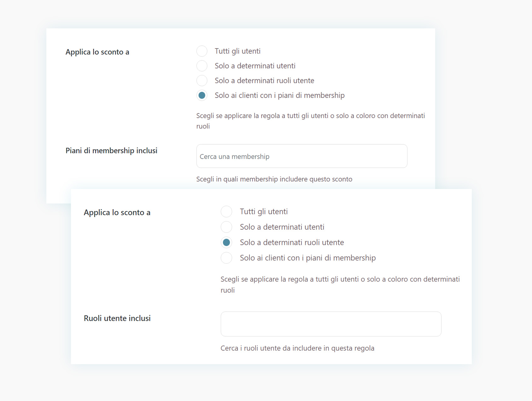Screen dimensions: 532x401
Task: Choose "Solo a determinati utenti" radio in upper panel
Action: 202,66
